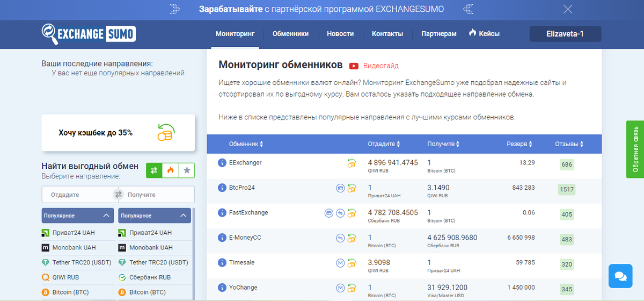Collapse the right Популярное list
This screenshot has height=301, width=644.
point(155,216)
